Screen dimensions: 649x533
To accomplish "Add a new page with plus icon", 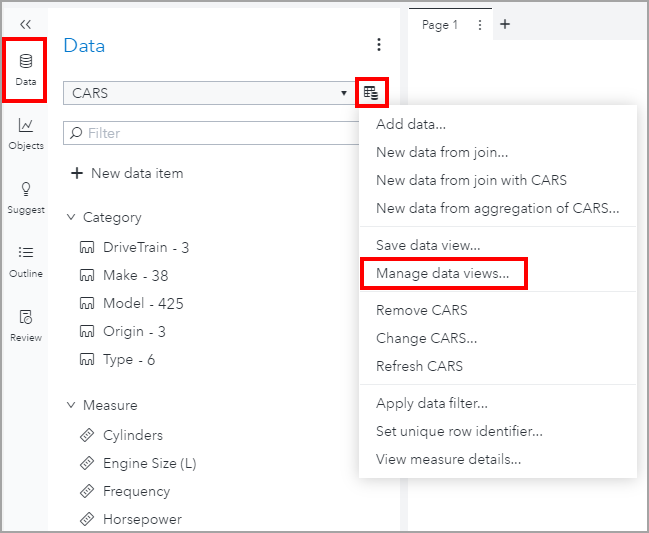I will click(505, 24).
